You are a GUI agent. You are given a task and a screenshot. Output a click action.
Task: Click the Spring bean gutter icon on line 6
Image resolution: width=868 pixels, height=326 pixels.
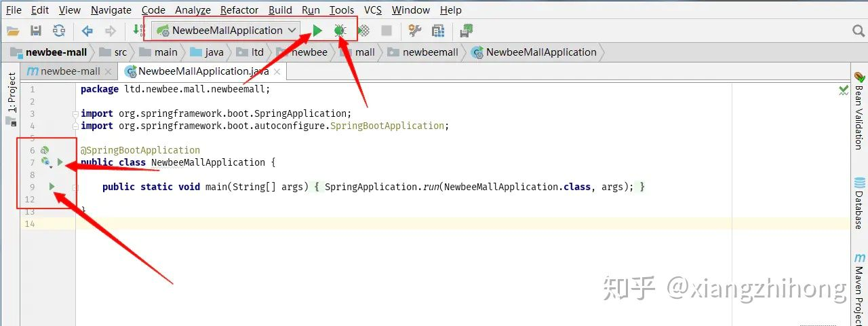point(45,150)
